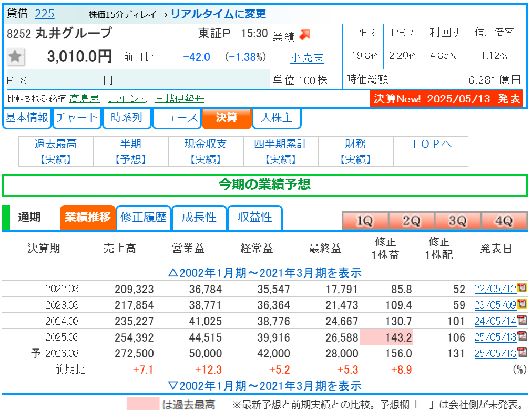Show 2Q quarterly results
The image size is (532, 411).
pos(412,221)
